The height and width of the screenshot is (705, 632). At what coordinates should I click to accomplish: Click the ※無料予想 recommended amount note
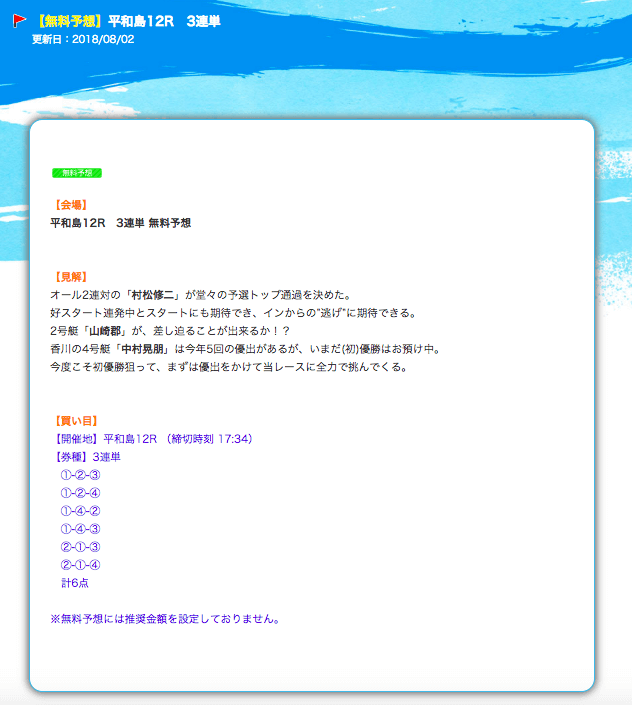tap(164, 619)
